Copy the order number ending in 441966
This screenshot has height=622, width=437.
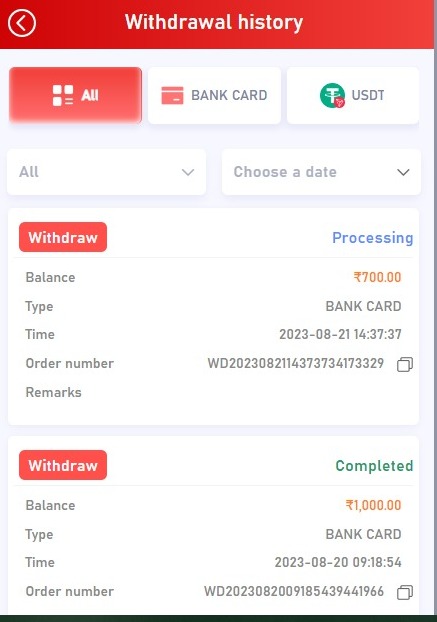point(405,592)
